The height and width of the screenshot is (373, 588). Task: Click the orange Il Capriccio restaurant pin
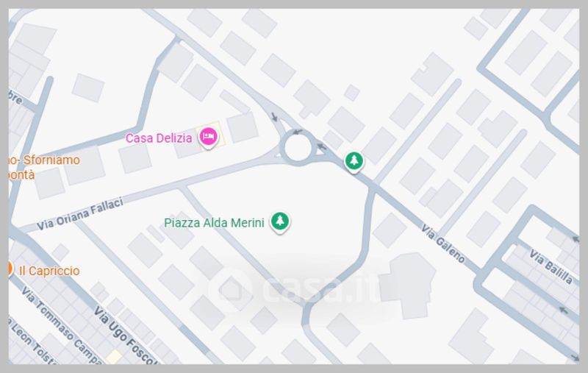[10, 269]
